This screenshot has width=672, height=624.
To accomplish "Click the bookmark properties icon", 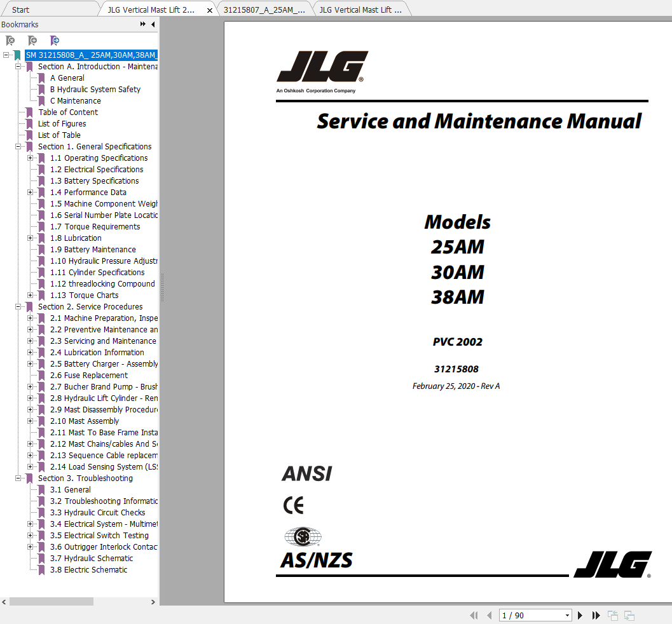I will pyautogui.click(x=55, y=41).
